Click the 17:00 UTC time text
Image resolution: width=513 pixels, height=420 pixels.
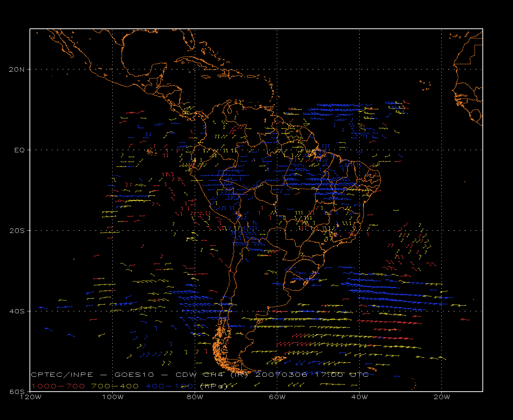342,375
